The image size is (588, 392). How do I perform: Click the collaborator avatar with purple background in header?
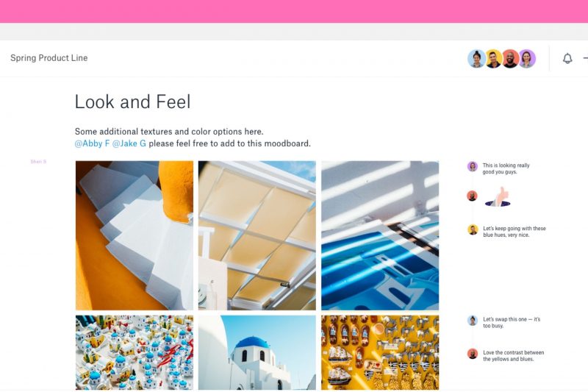click(527, 59)
